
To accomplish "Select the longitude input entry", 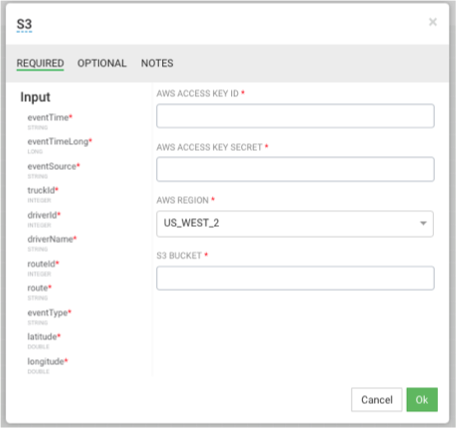I will [48, 365].
